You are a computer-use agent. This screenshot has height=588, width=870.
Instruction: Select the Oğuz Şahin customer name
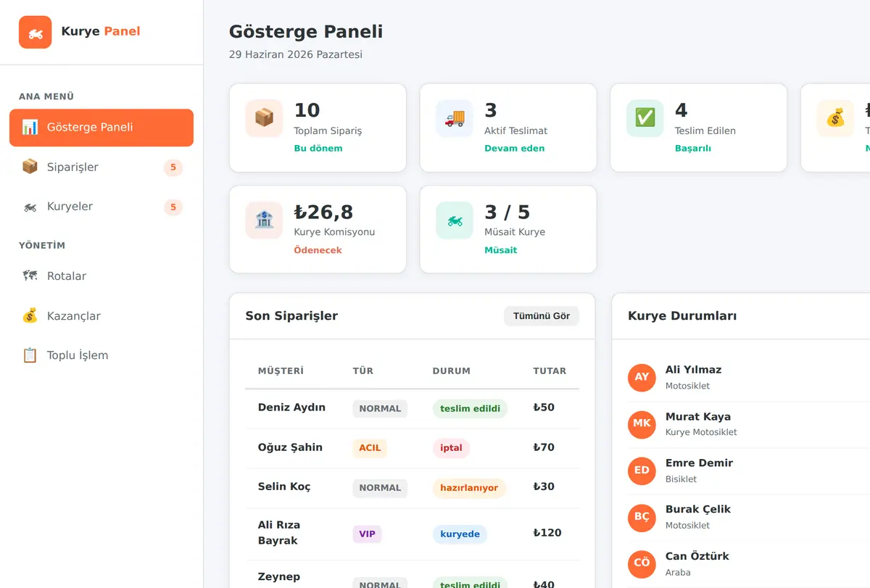(x=290, y=447)
